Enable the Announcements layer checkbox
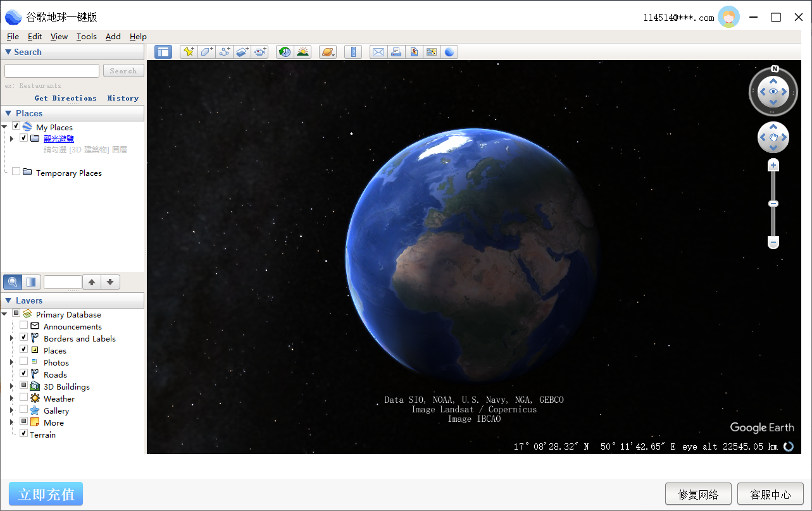This screenshot has width=812, height=511. click(x=24, y=326)
